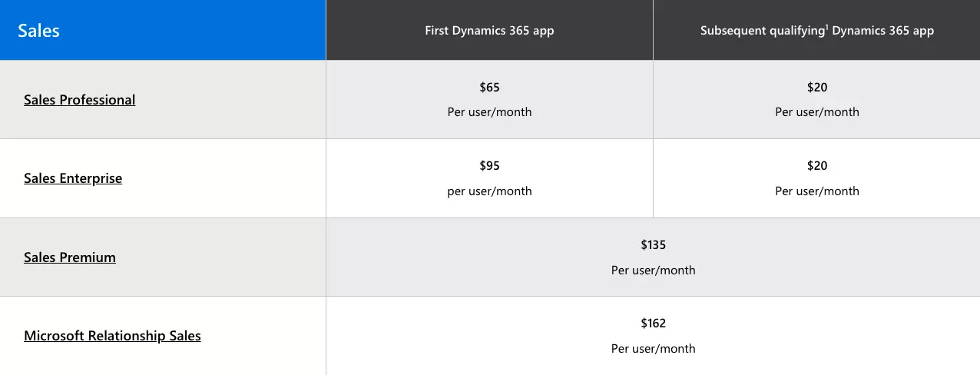Follow the Sales Premium link
Screen dimensions: 980x375
coord(70,257)
